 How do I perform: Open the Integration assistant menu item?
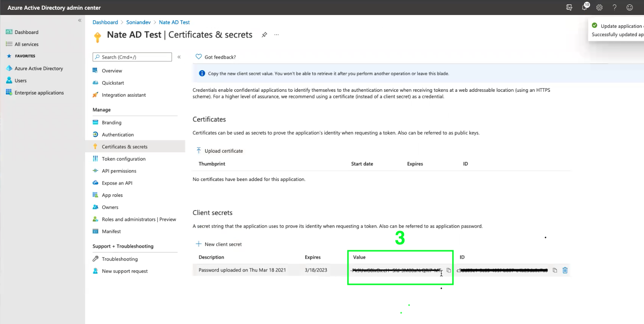point(124,95)
